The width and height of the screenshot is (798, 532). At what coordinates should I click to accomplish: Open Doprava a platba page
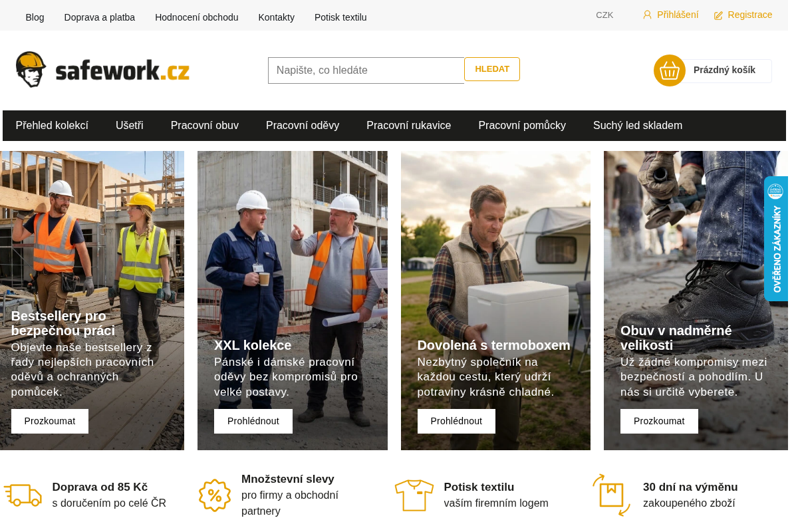click(x=100, y=17)
